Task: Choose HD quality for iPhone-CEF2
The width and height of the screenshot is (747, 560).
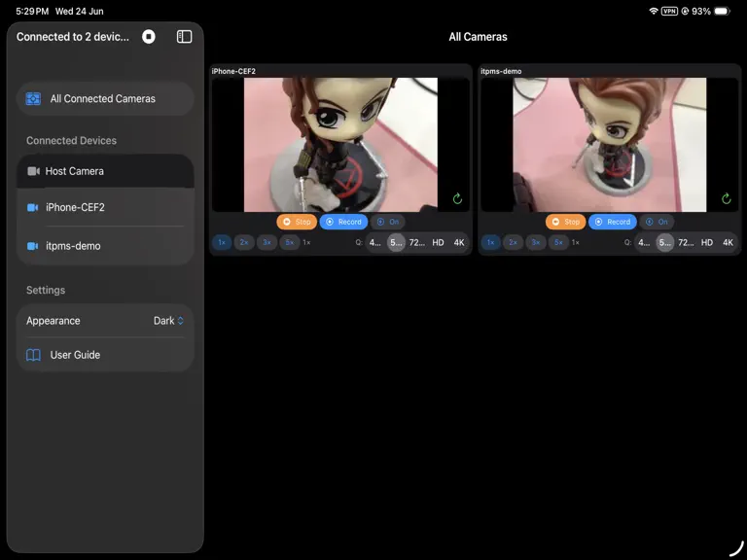Action: [438, 242]
